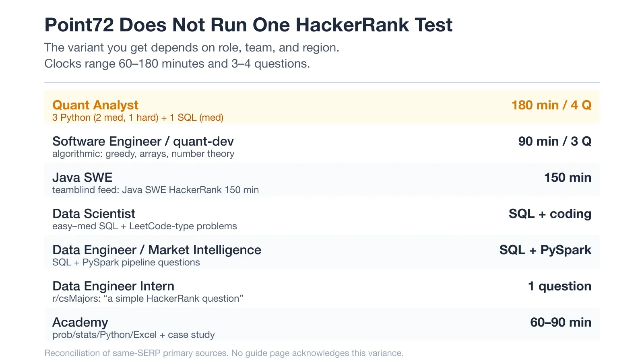This screenshot has height=362, width=644.
Task: Click the subtitle 'The variant you get depends on role, team, and region.'
Action: click(192, 47)
